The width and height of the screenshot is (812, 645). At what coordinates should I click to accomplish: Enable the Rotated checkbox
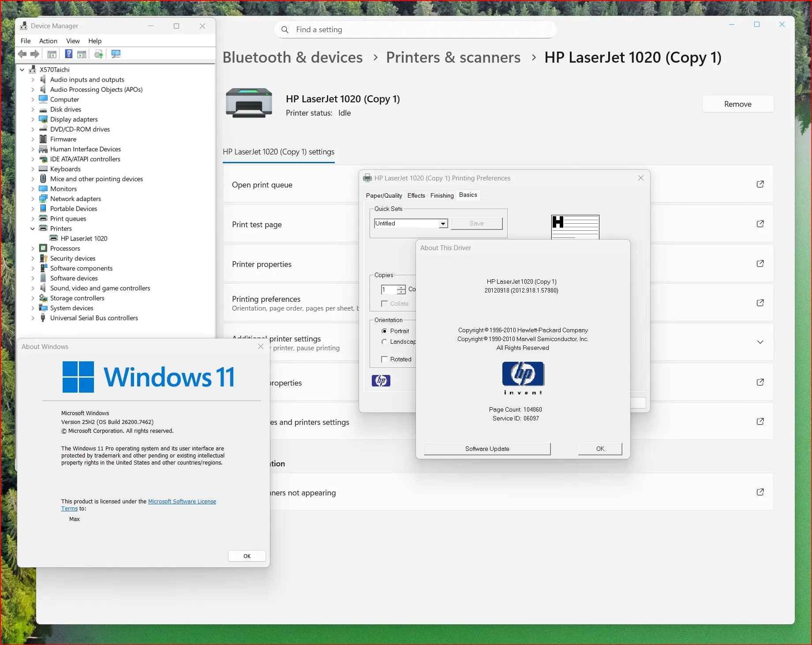[x=384, y=359]
